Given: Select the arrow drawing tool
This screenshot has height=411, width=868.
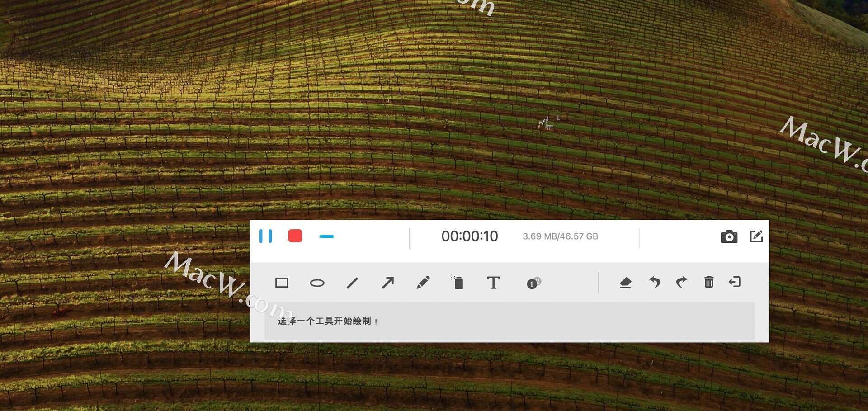Looking at the screenshot, I should click(387, 283).
